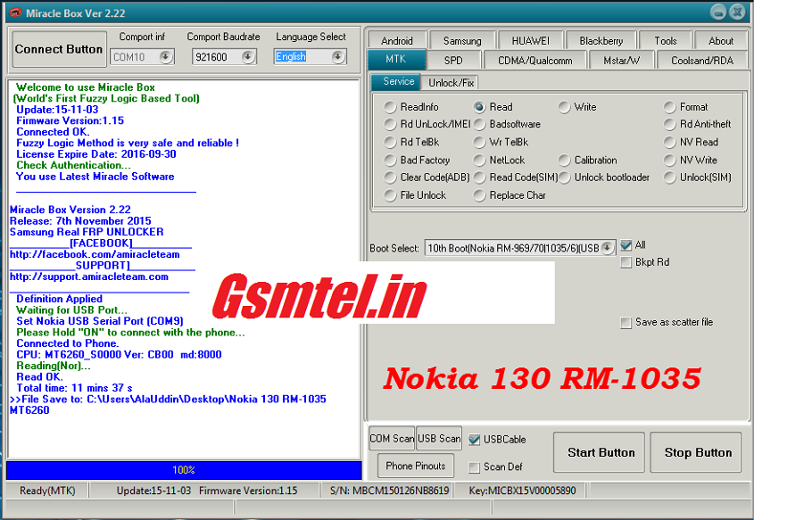Viewport: 812px width, 520px height.
Task: Minimize the Miracle Box window
Action: [x=717, y=12]
